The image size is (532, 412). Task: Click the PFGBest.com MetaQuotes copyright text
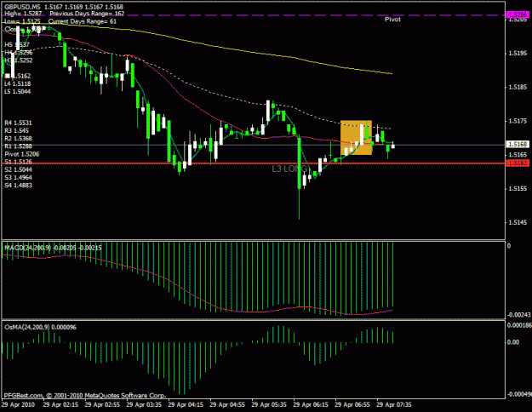(85, 395)
